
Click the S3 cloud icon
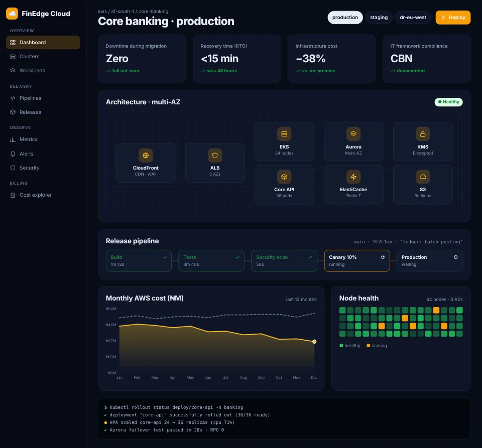click(x=423, y=177)
